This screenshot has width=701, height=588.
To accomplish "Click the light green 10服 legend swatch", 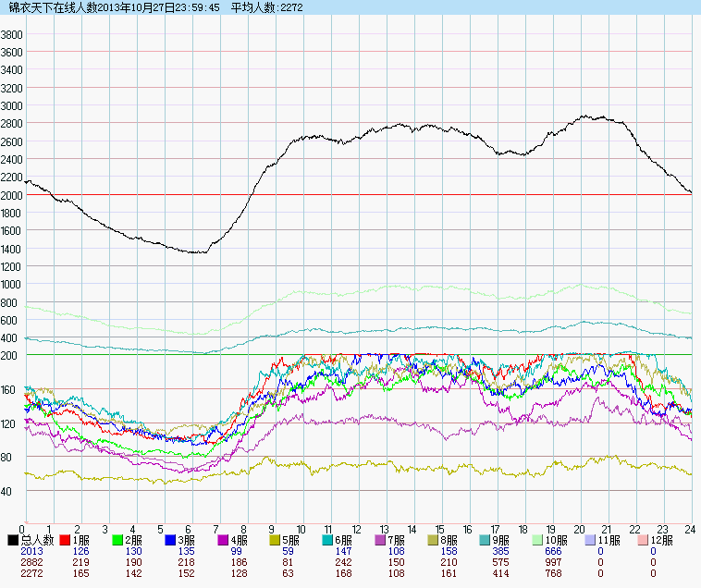I will 540,540.
